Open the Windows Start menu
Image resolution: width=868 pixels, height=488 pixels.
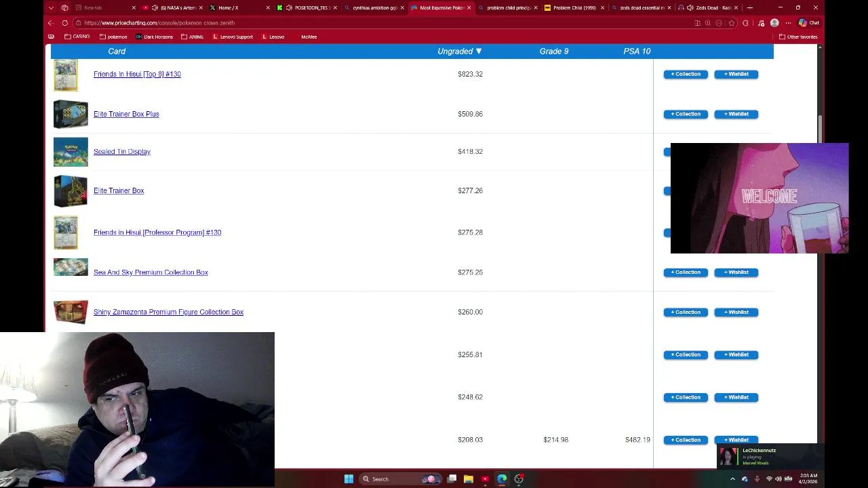tap(349, 479)
